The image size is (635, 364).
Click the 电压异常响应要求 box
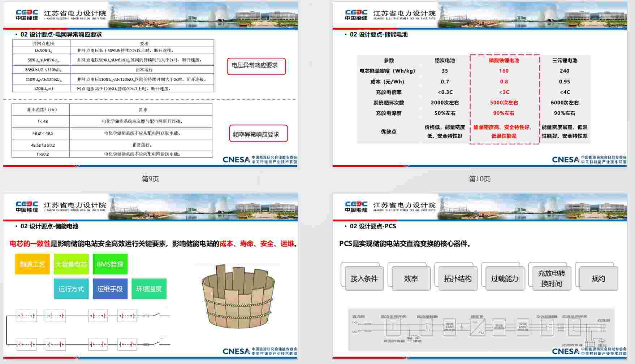point(256,66)
